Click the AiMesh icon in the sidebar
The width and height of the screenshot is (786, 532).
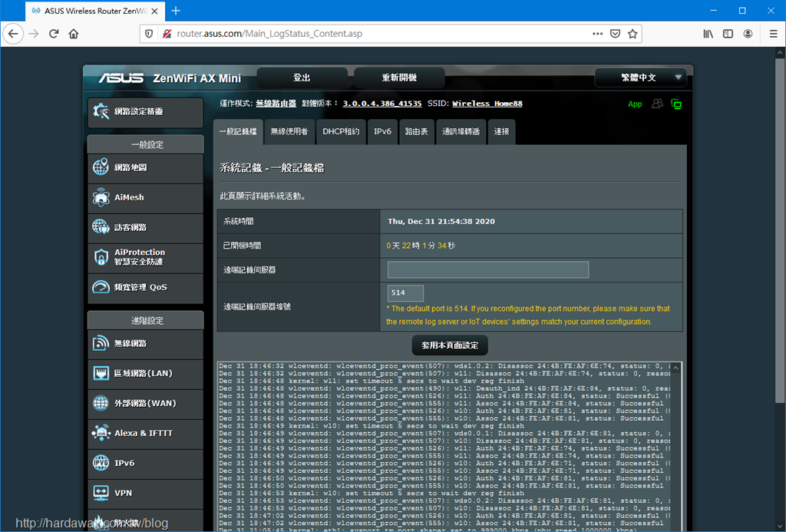[x=101, y=197]
